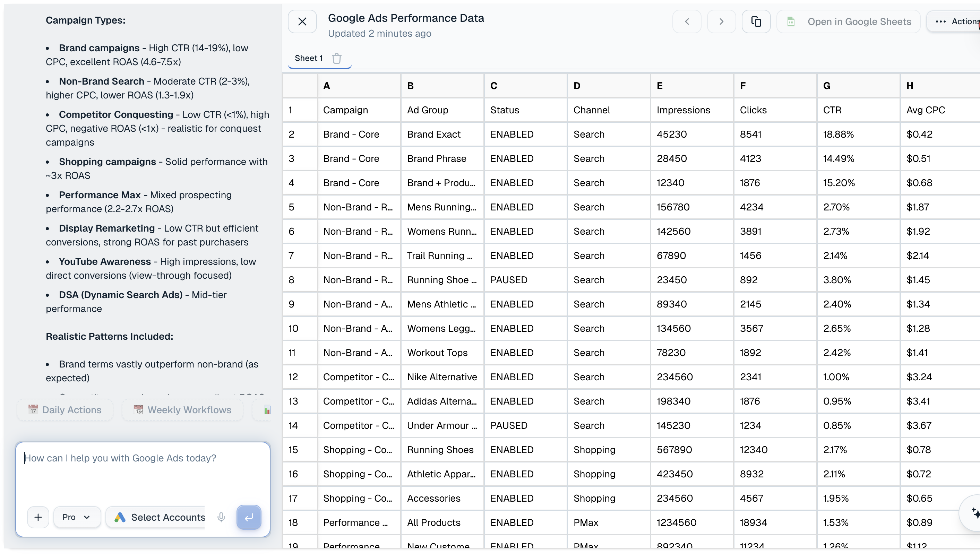Copy the spreadsheet data
This screenshot has width=980, height=554.
tap(756, 21)
